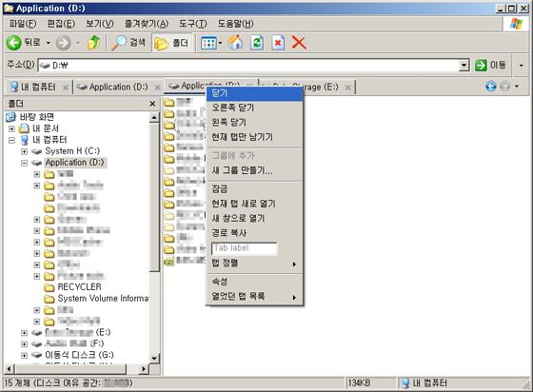Choose 새 창으로 열기 menu item
The height and width of the screenshot is (392, 533).
point(254,219)
